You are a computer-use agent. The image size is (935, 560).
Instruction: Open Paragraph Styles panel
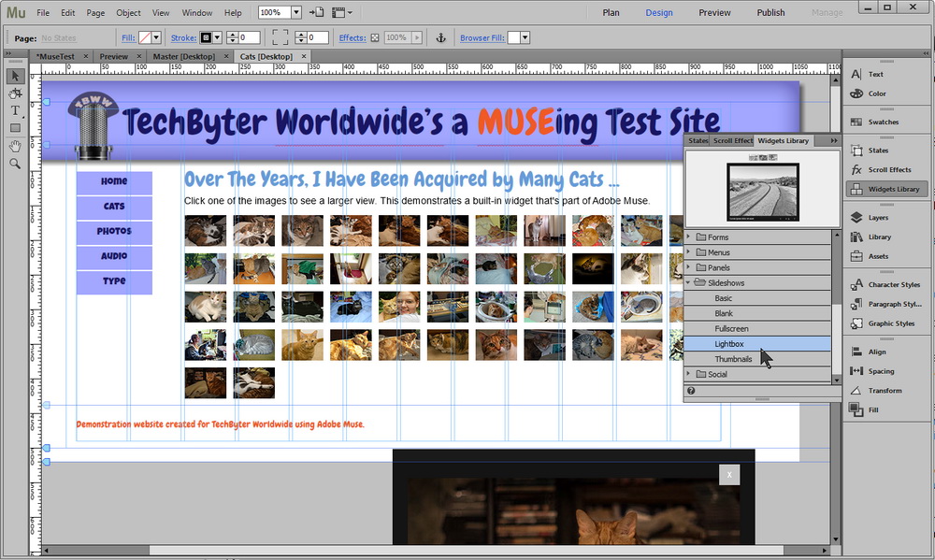click(886, 304)
